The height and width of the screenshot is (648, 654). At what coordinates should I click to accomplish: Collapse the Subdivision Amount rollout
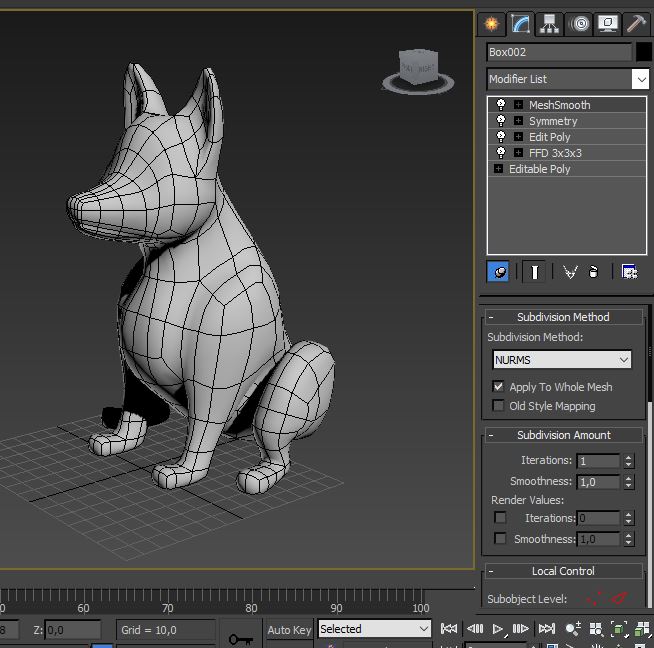[x=491, y=435]
